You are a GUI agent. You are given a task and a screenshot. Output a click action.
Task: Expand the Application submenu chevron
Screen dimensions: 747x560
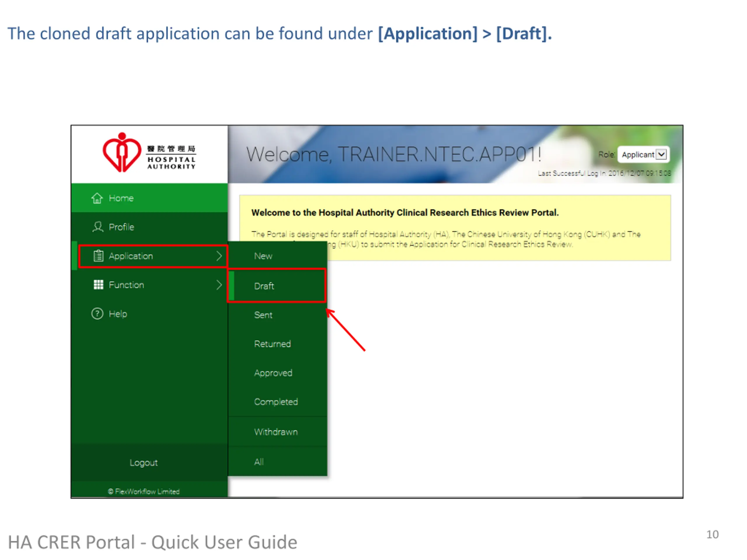[219, 256]
